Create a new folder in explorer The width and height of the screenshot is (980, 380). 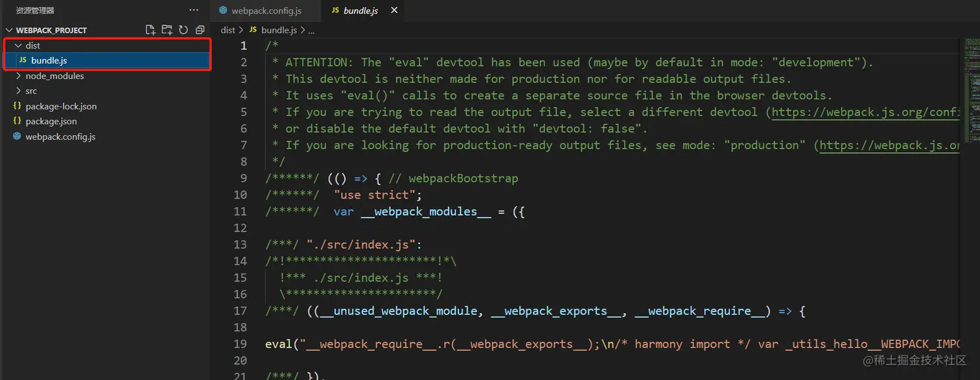point(167,30)
